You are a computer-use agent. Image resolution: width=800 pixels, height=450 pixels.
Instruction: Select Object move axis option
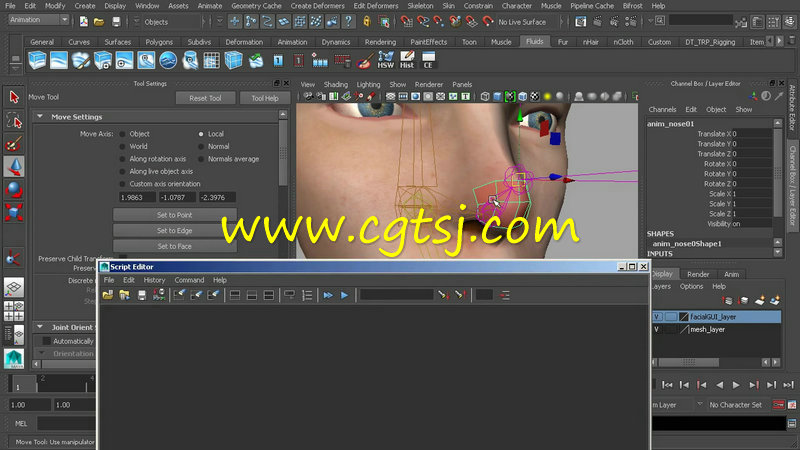point(122,134)
